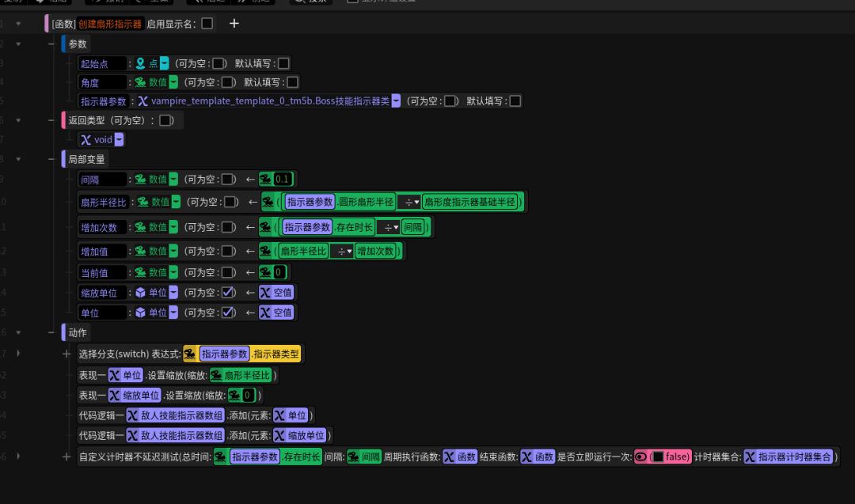Open the void return type dropdown
Screen dimensions: 855x504
coord(119,139)
